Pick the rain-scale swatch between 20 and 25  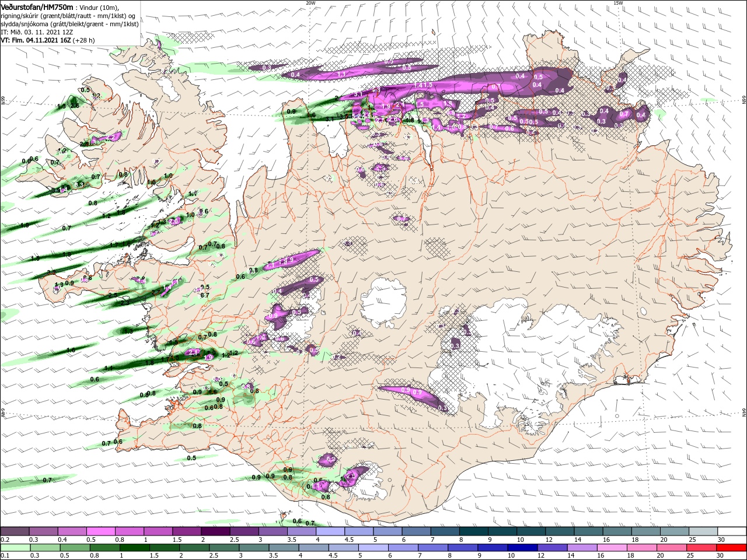672,548
